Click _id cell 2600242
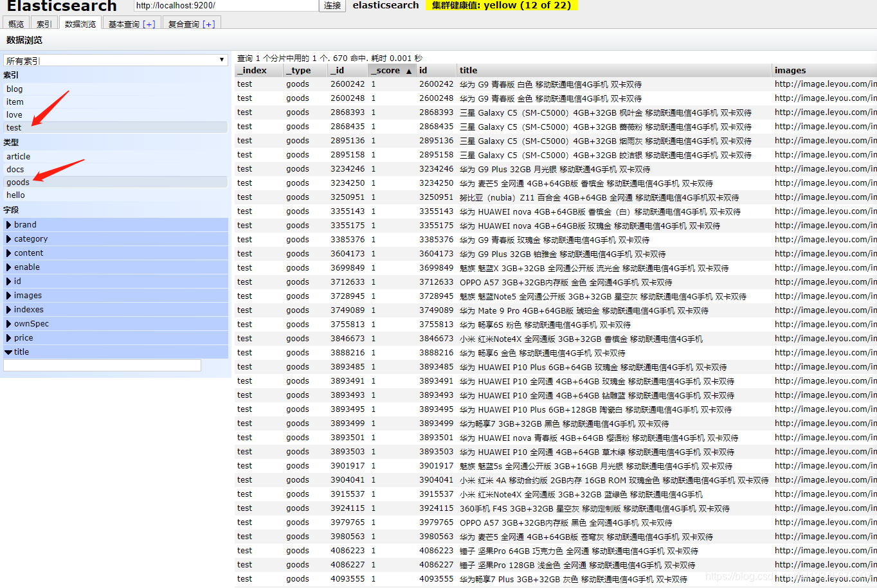This screenshot has width=877, height=588. tap(348, 84)
